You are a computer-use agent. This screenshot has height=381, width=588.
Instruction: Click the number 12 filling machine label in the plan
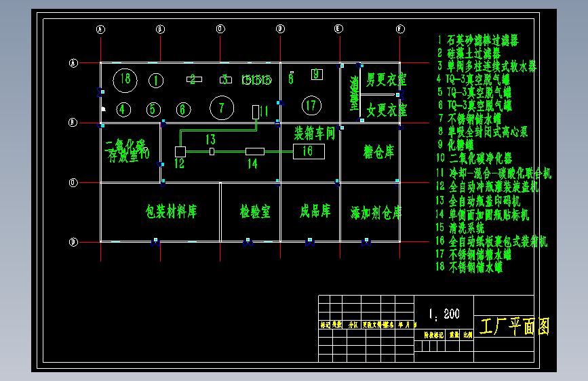(x=179, y=163)
